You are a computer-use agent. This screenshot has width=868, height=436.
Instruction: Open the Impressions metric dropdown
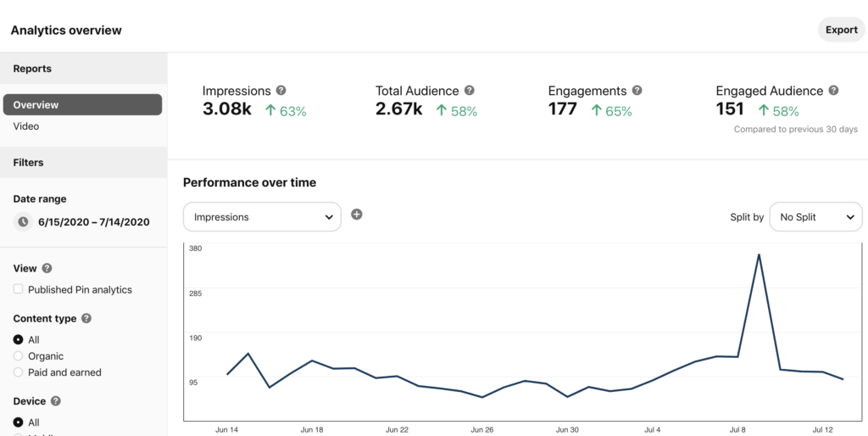tap(262, 217)
